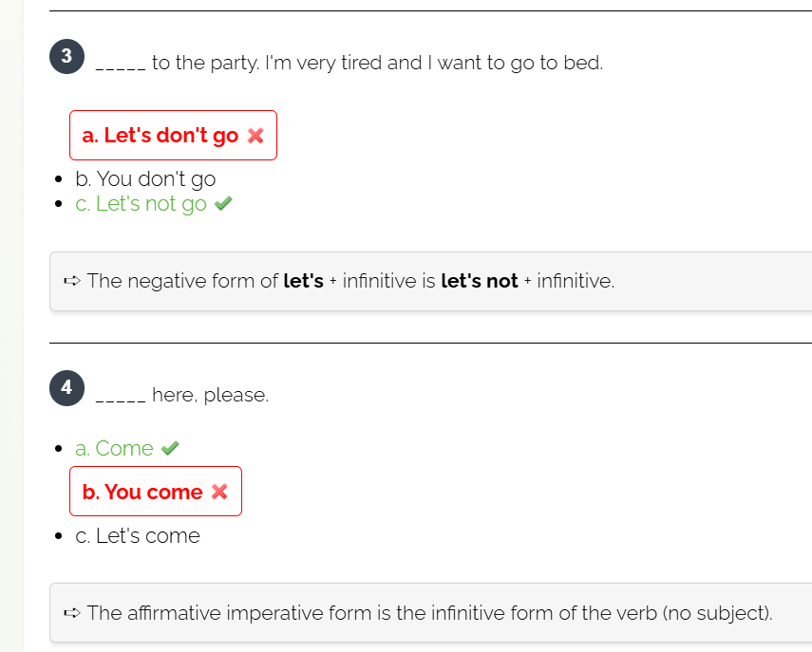Click the explanation box about let's not + infinitive
This screenshot has width=812, height=652.
(431, 282)
